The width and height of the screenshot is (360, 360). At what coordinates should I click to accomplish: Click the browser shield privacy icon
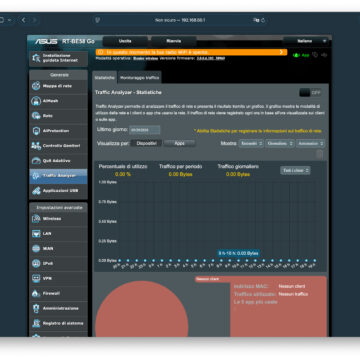(97, 20)
